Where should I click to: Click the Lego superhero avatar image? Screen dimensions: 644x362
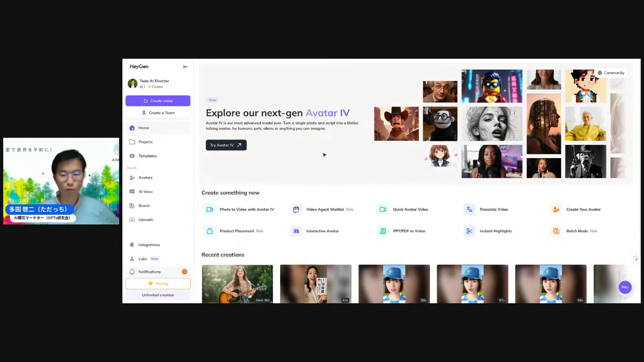(x=492, y=86)
